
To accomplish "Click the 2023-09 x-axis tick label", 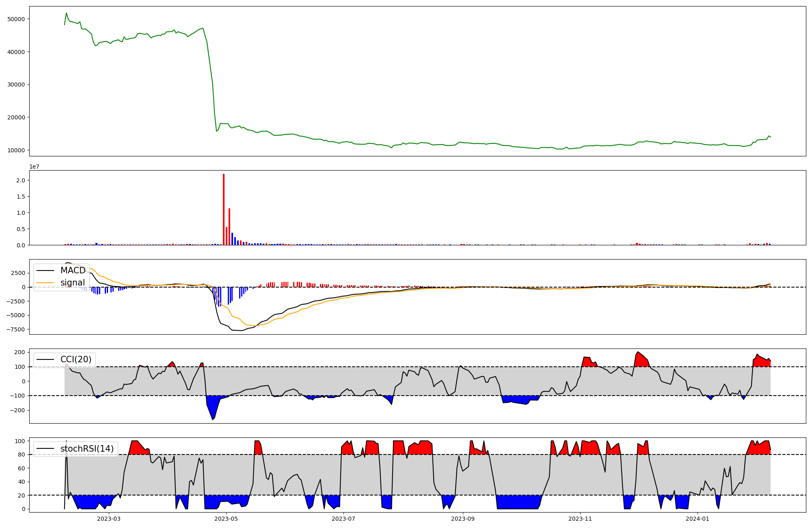I will (x=463, y=519).
